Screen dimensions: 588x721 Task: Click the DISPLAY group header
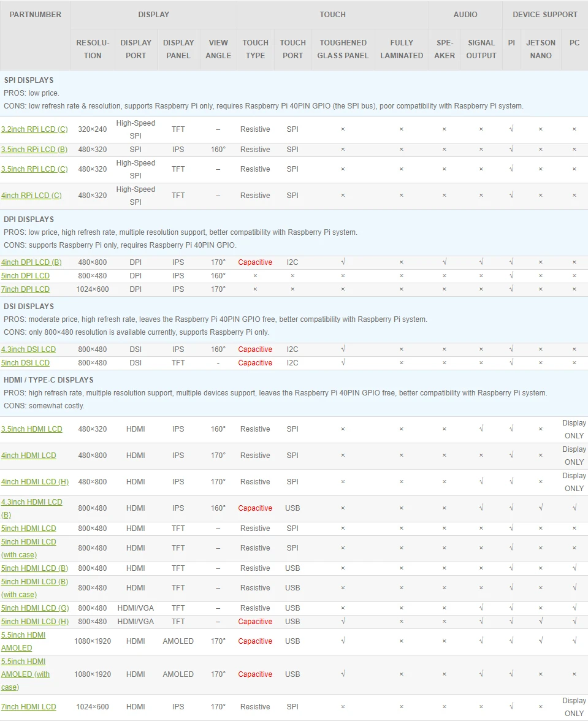153,15
